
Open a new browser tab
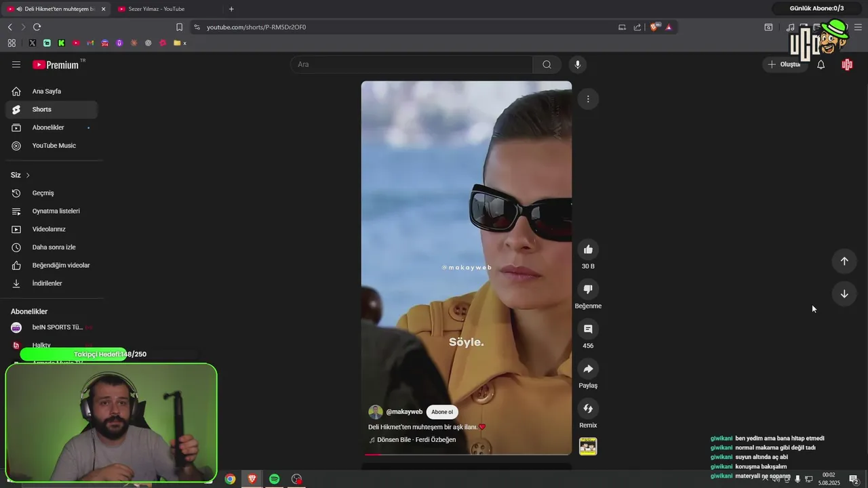coord(231,9)
